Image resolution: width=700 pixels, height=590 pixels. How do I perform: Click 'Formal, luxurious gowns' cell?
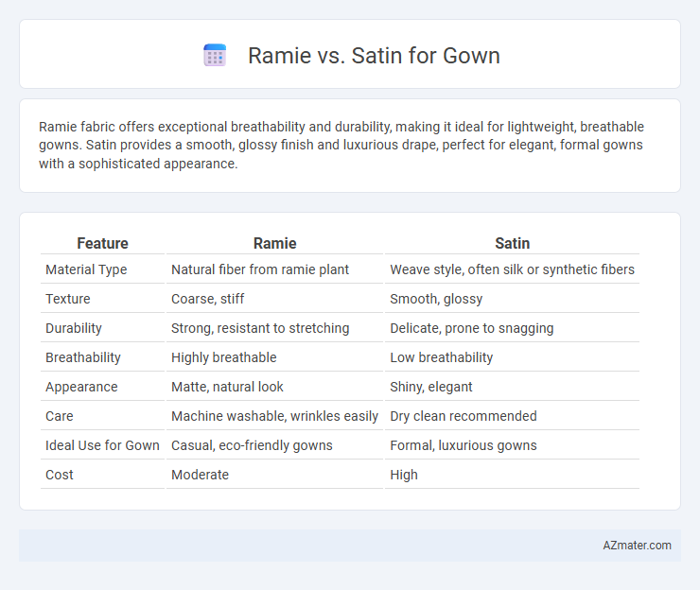(464, 445)
